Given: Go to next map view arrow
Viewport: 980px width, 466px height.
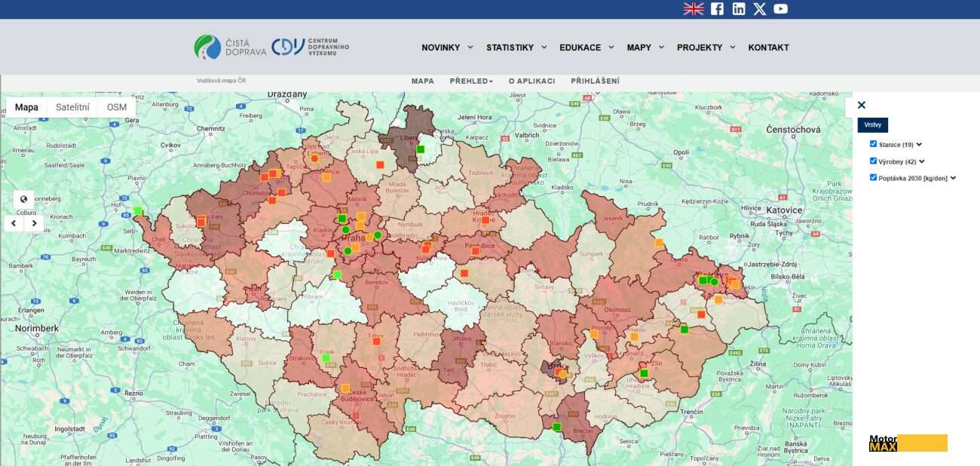Looking at the screenshot, I should (34, 223).
